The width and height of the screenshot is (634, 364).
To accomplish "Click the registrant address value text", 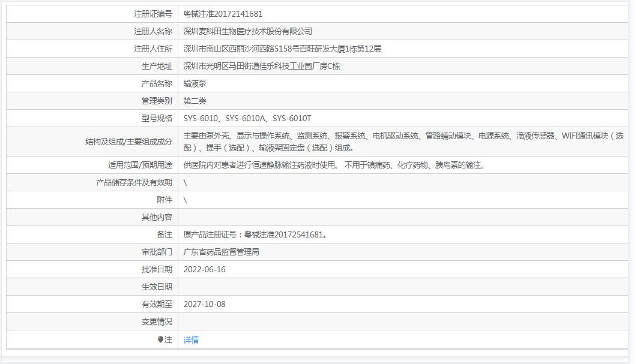I will [282, 49].
